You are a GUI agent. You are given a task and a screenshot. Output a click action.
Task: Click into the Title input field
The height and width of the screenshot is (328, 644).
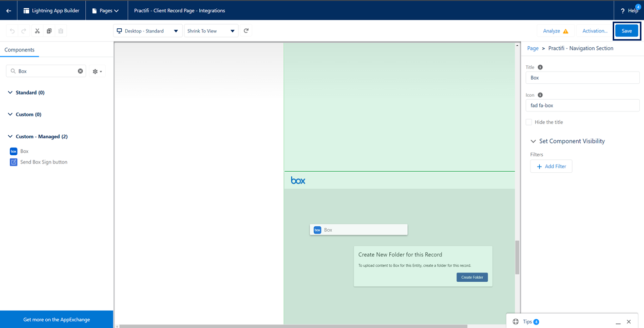[x=582, y=78]
